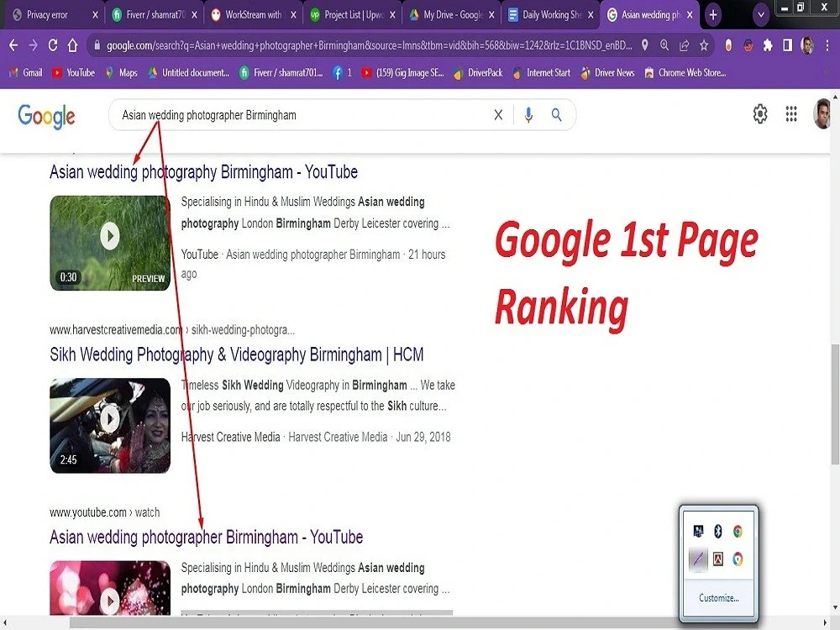Click Customize in the tray popup

coord(719,598)
